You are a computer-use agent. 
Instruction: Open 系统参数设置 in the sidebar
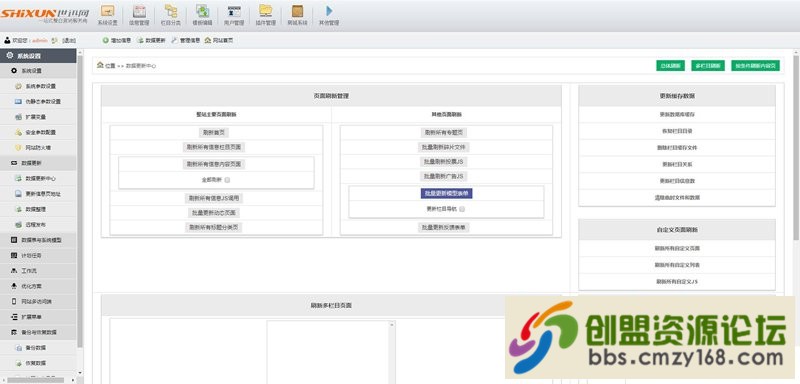tap(39, 86)
